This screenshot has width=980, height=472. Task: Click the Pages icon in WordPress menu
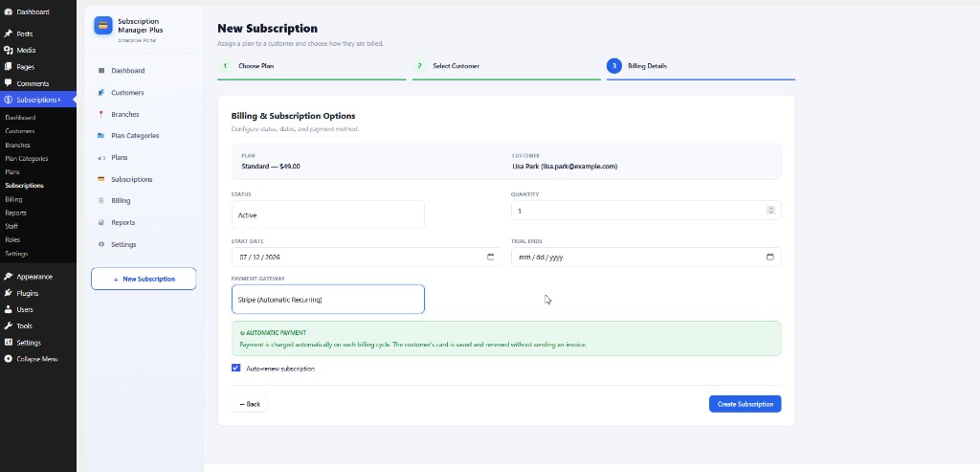point(8,66)
